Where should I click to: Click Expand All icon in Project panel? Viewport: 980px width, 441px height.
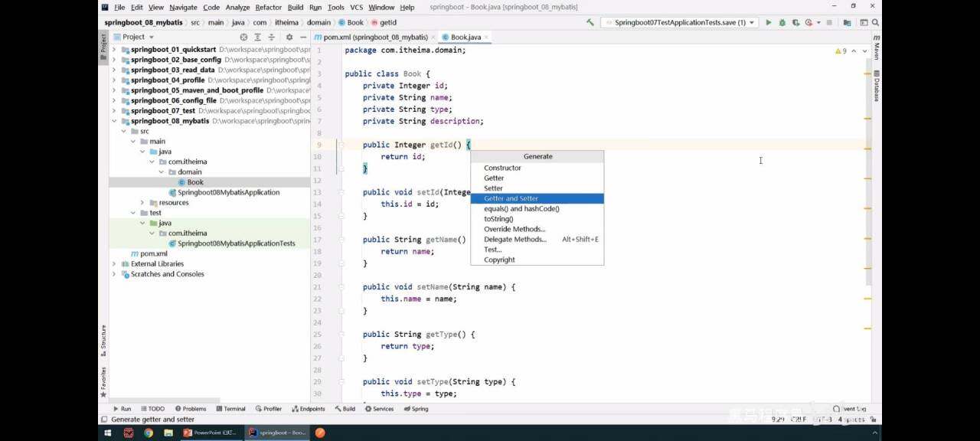[258, 37]
